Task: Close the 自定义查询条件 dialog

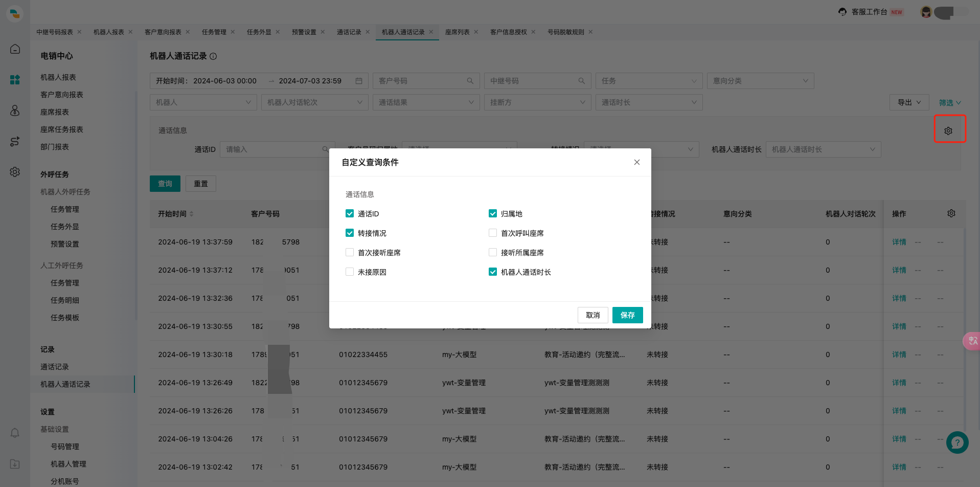Action: tap(637, 162)
